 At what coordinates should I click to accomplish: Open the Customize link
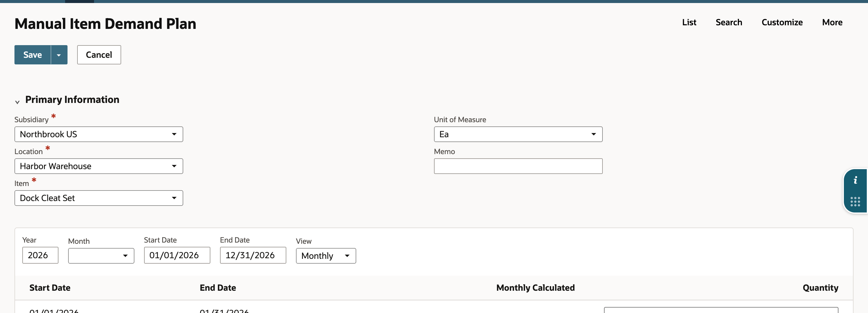pyautogui.click(x=782, y=22)
